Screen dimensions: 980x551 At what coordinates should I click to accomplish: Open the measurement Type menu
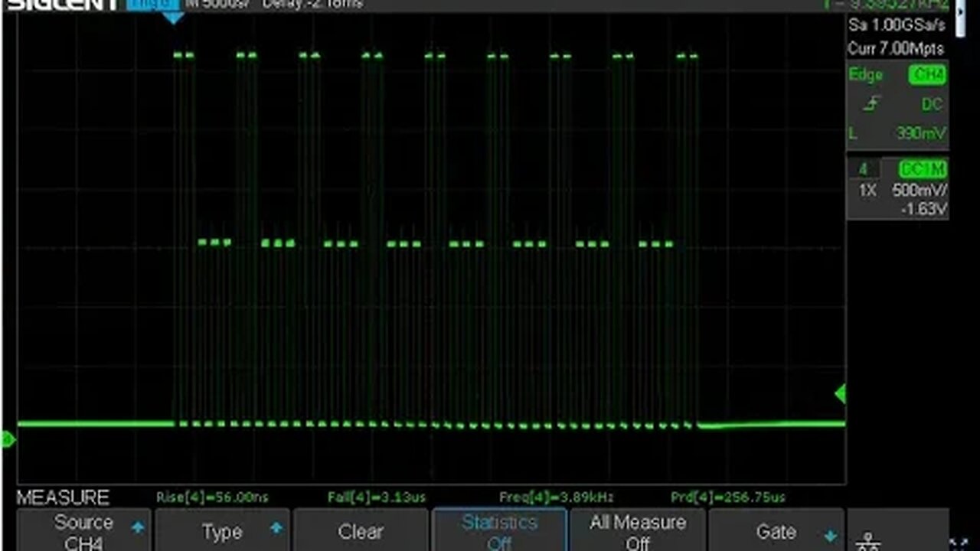[222, 530]
